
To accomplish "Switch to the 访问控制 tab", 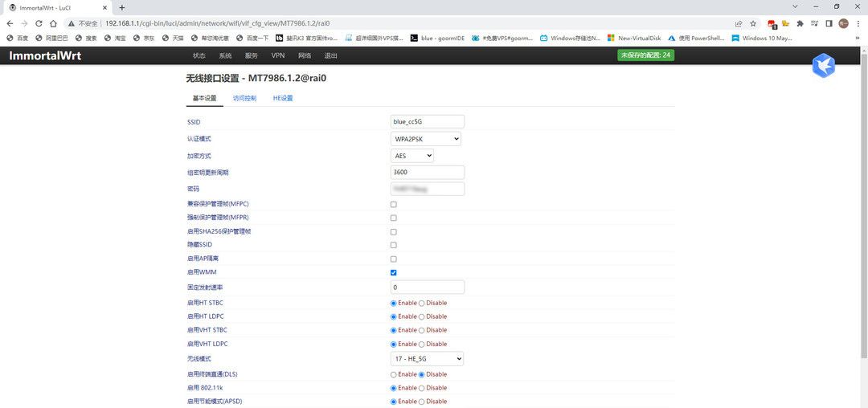I will (244, 98).
